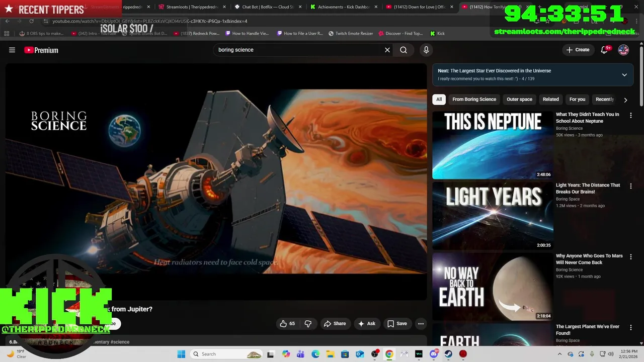644x362 pixels.
Task: Share the current video
Action: (335, 324)
